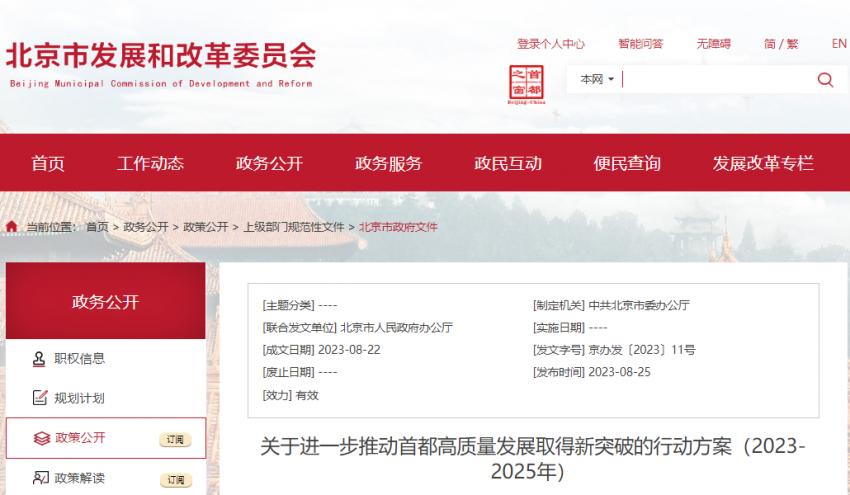This screenshot has width=850, height=495.
Task: Open 政务公开 in the red navigation bar
Action: coord(269,163)
